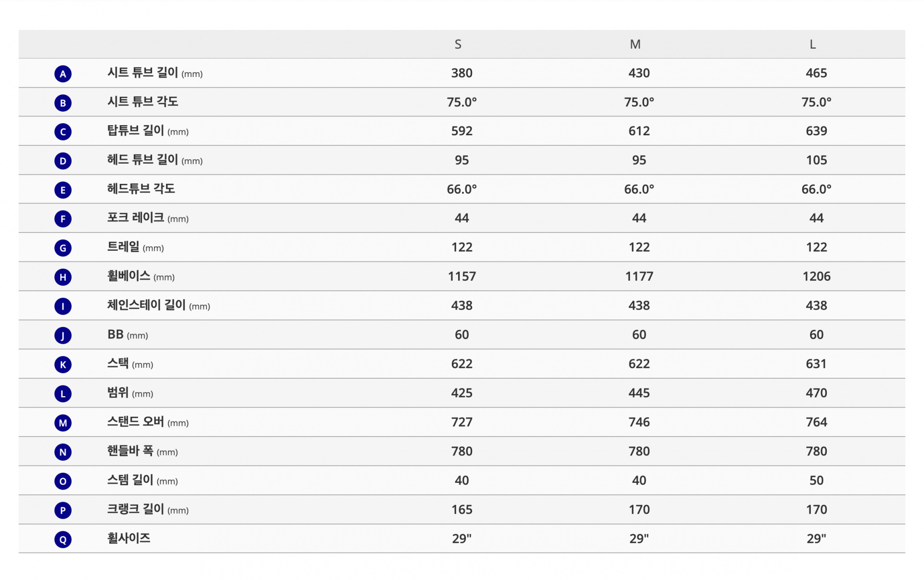The width and height of the screenshot is (924, 580).
Task: Select the H icon for 휠베이스 row
Action: point(63,277)
